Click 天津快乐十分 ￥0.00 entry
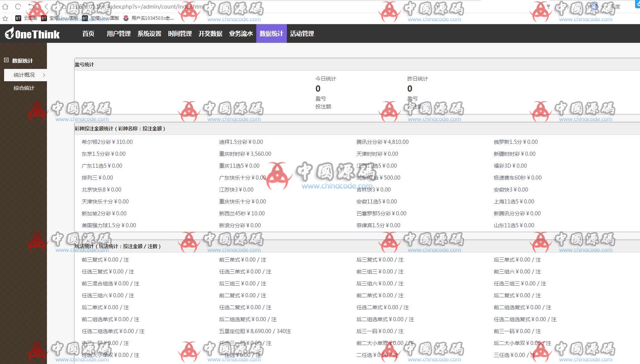The height and width of the screenshot is (364, 640). point(105,202)
